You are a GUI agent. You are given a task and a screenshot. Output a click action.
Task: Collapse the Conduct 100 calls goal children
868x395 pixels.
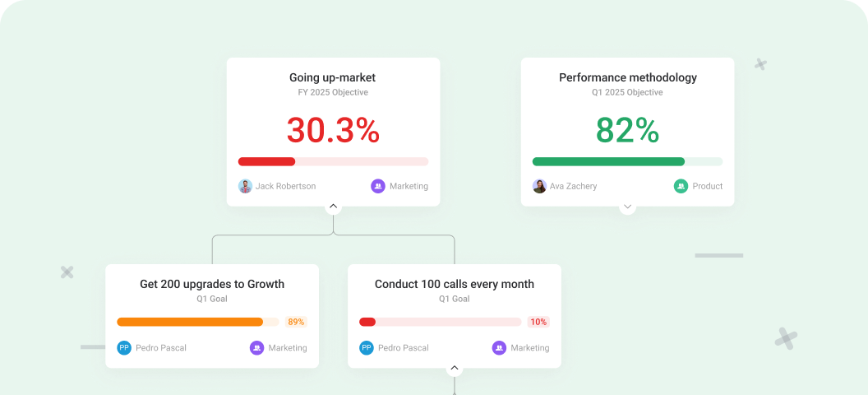(455, 369)
